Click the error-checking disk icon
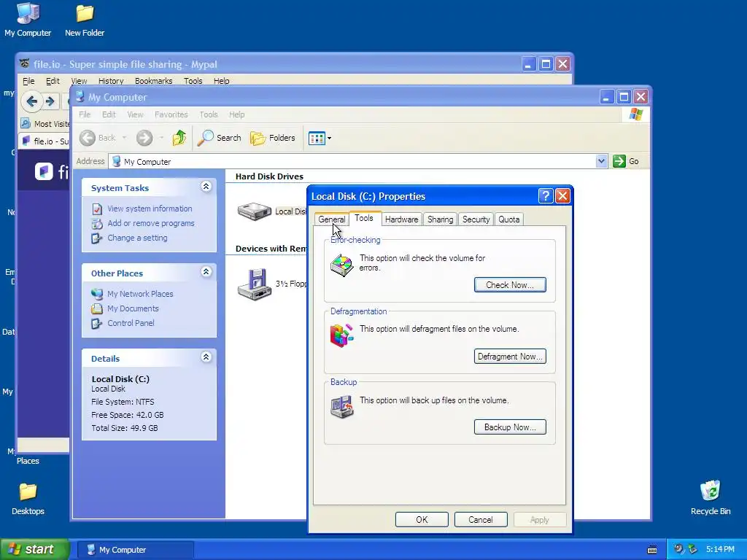 pyautogui.click(x=341, y=265)
